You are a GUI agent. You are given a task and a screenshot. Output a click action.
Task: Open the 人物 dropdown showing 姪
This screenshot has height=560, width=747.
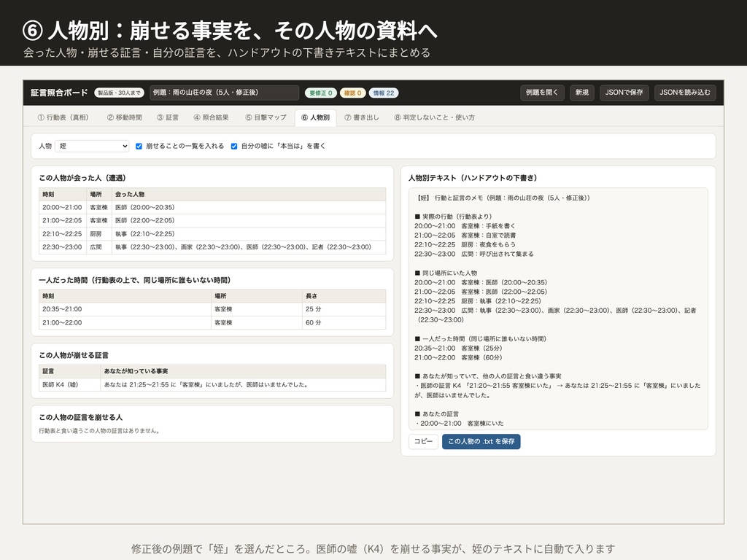coord(92,146)
